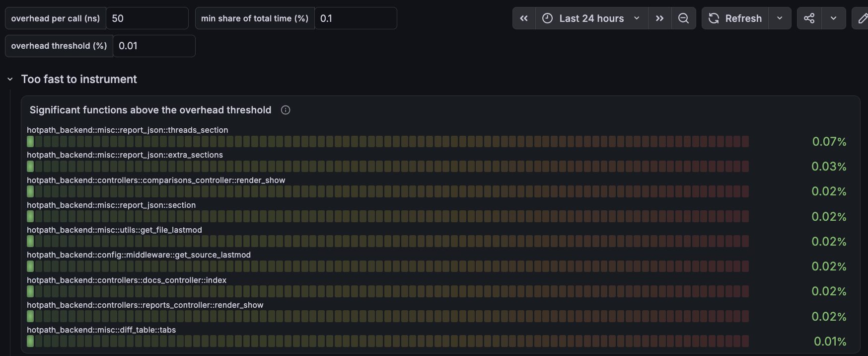Click the overhead threshold (%) label

(59, 46)
